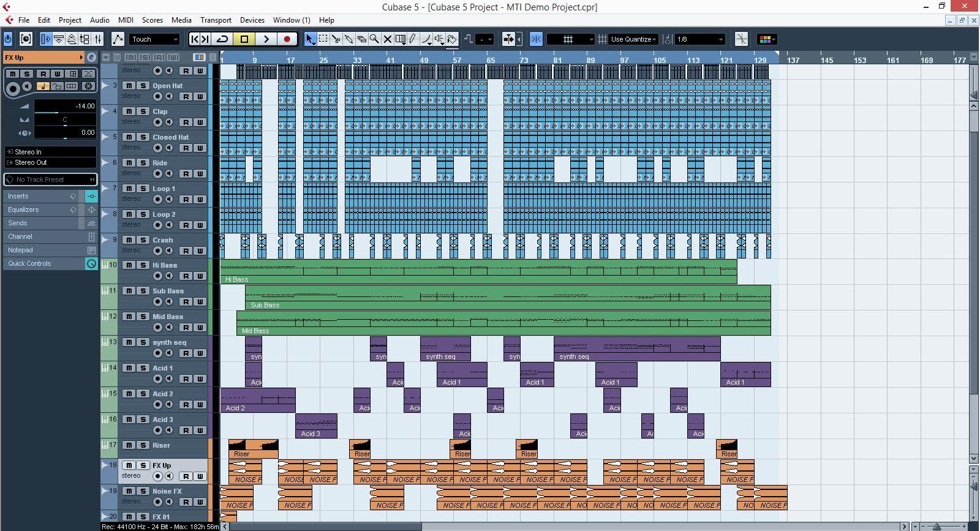Mute the Open Hat track
Screen dimensions: 980x531
(x=129, y=86)
